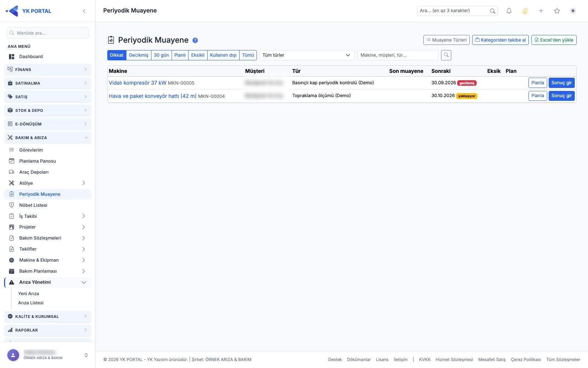Open the Tüm türler dropdown
This screenshot has height=368, width=588.
(x=307, y=55)
